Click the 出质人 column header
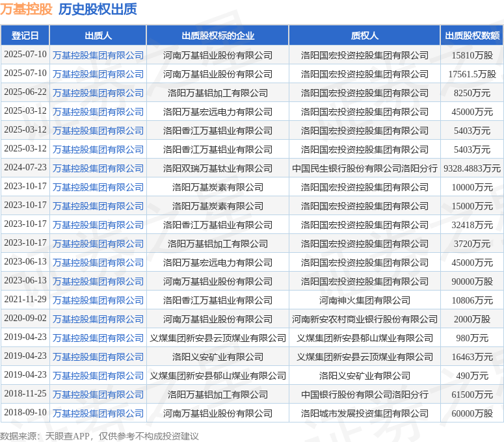504x442 pixels. (98, 36)
